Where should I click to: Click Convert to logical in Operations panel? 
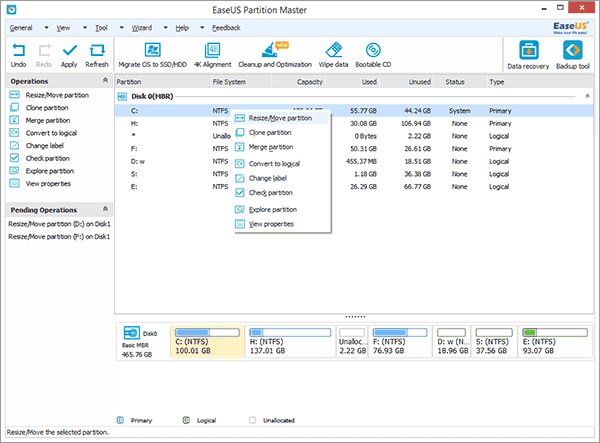click(x=51, y=133)
